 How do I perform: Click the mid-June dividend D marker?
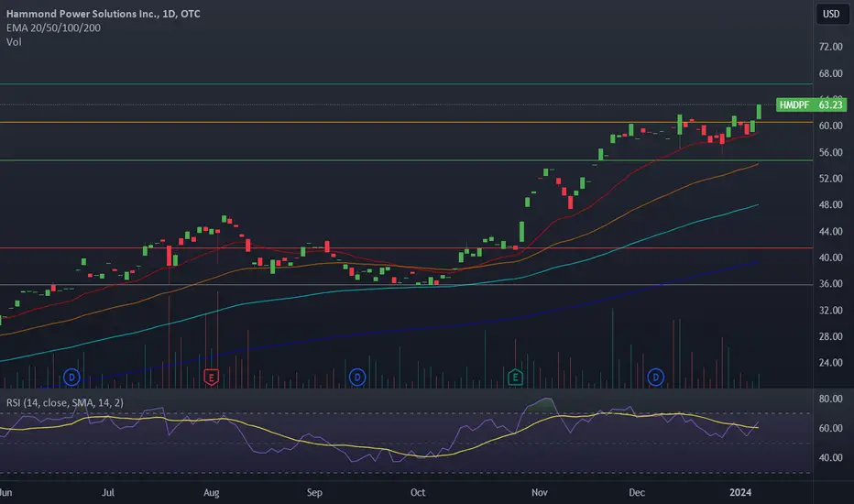point(71,377)
